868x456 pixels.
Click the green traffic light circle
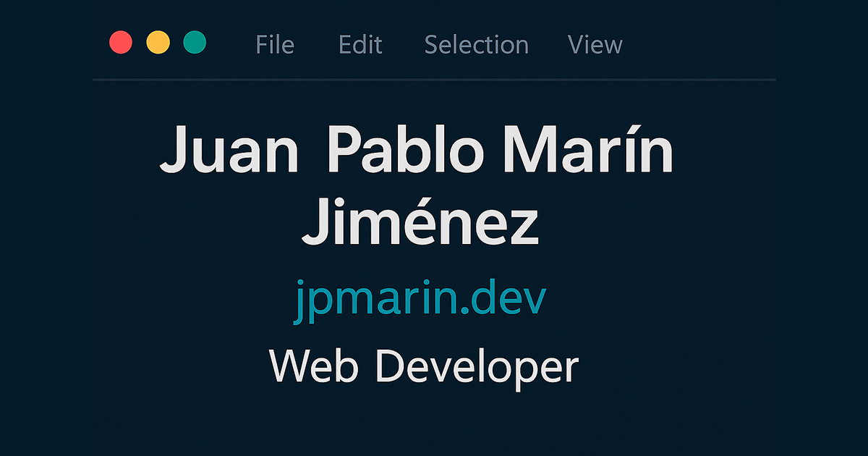pos(193,43)
